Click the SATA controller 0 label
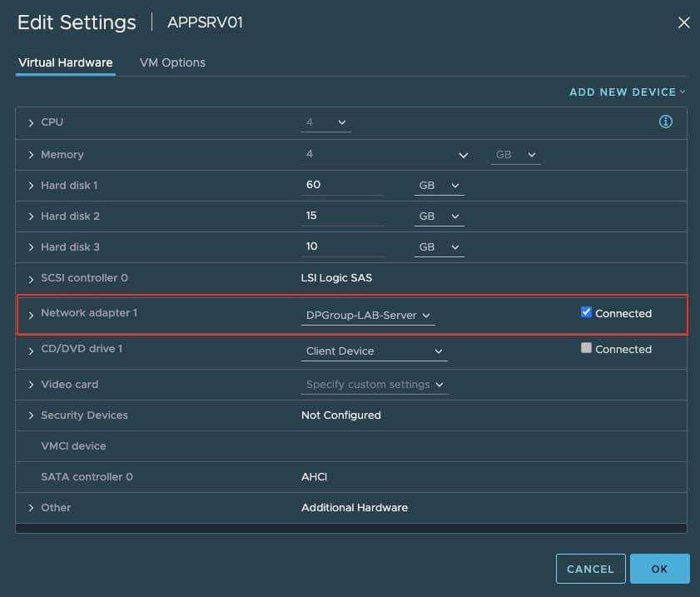 tap(87, 477)
